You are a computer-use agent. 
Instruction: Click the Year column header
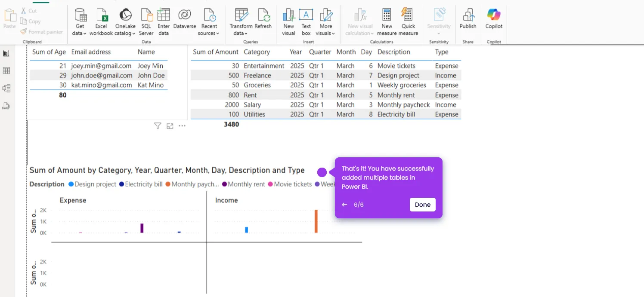click(296, 52)
